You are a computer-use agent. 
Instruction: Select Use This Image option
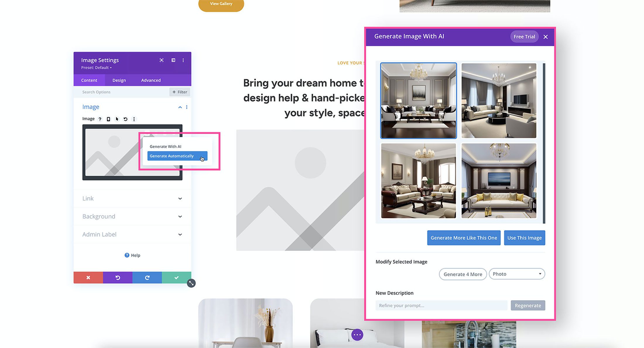[x=524, y=238]
